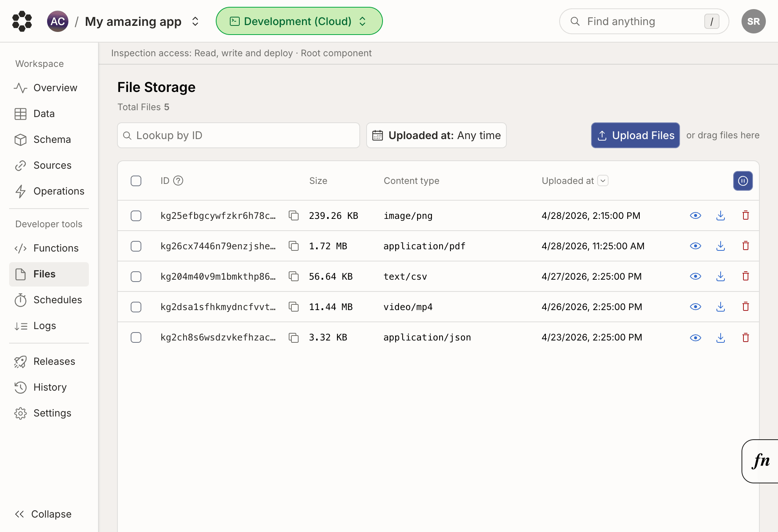Open the History page
The height and width of the screenshot is (532, 778).
49,387
